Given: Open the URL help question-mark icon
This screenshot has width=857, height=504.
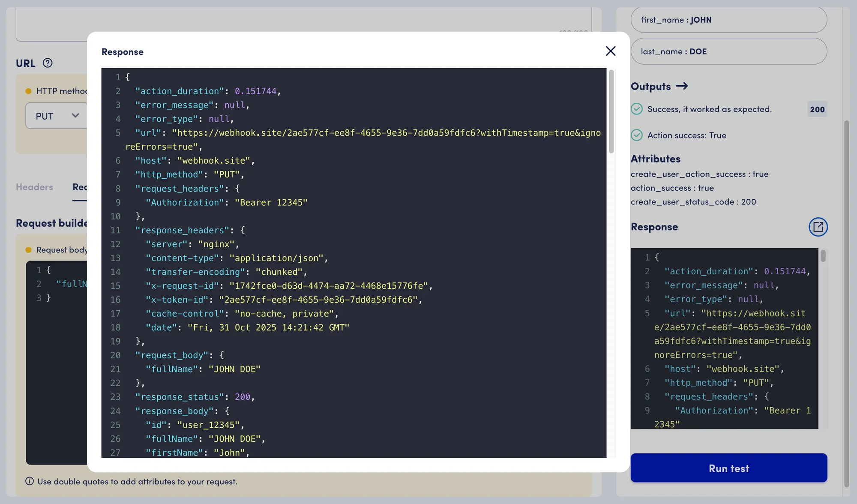Looking at the screenshot, I should [x=48, y=63].
